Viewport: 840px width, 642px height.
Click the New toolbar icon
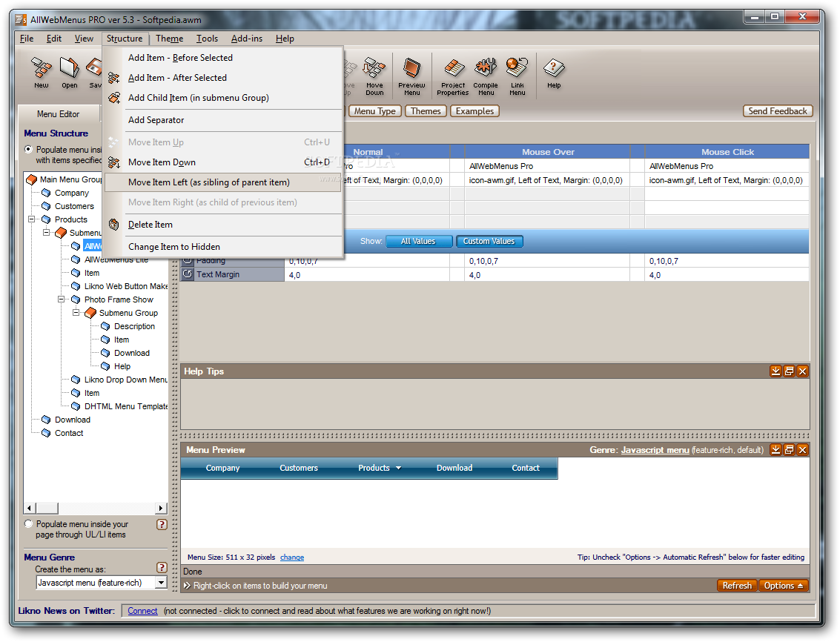42,73
